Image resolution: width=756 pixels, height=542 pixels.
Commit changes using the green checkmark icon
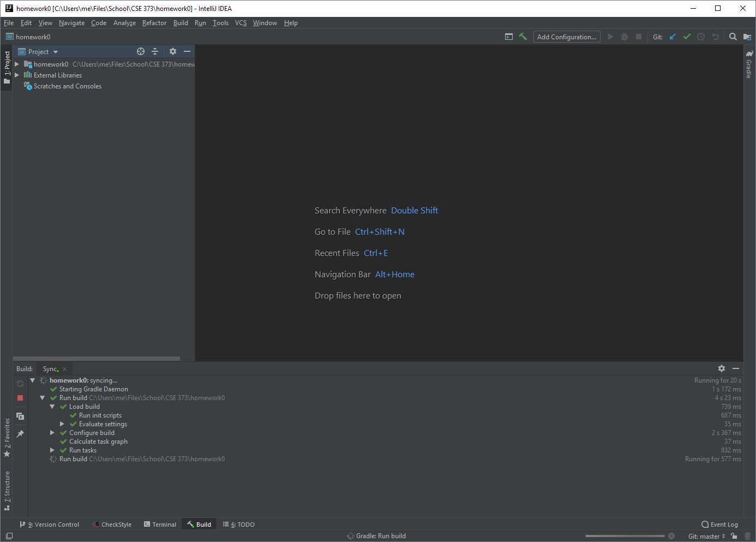click(687, 37)
